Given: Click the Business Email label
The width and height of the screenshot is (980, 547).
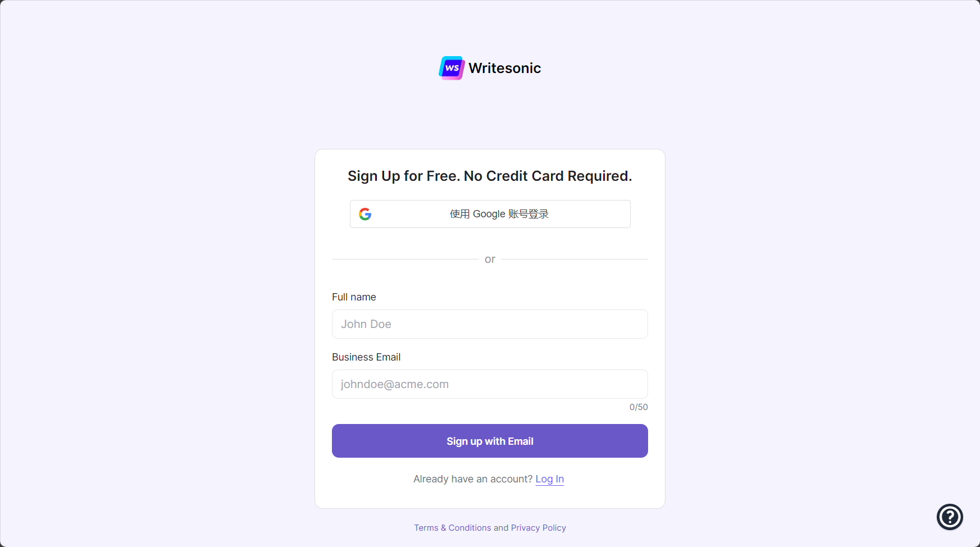Looking at the screenshot, I should (366, 357).
